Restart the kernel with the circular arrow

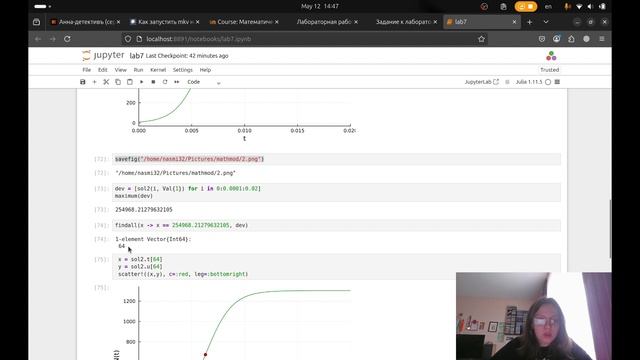pyautogui.click(x=165, y=82)
